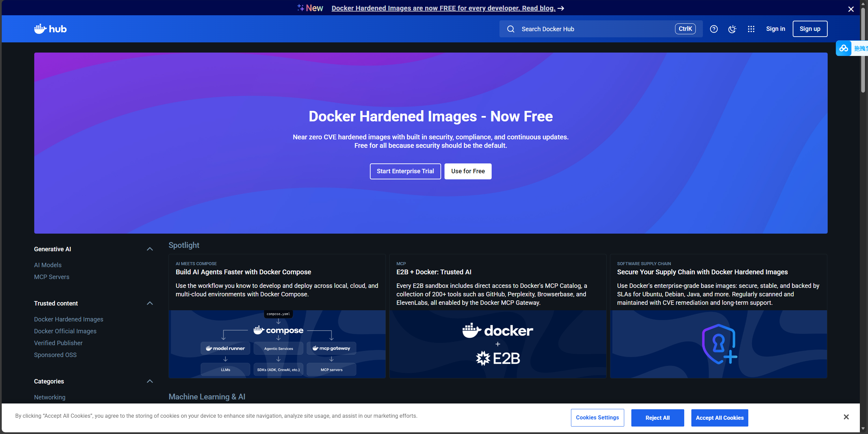Toggle the dark/light theme icon
This screenshot has height=434, width=868.
click(732, 29)
